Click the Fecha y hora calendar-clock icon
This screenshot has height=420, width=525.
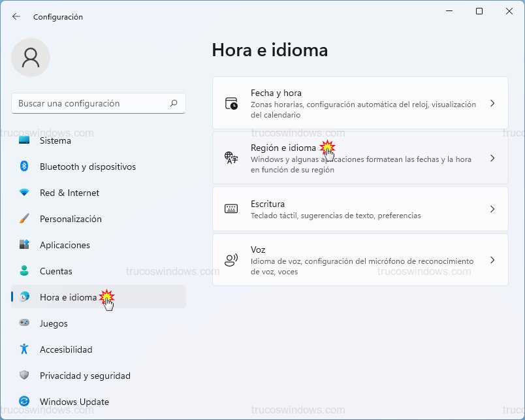232,104
